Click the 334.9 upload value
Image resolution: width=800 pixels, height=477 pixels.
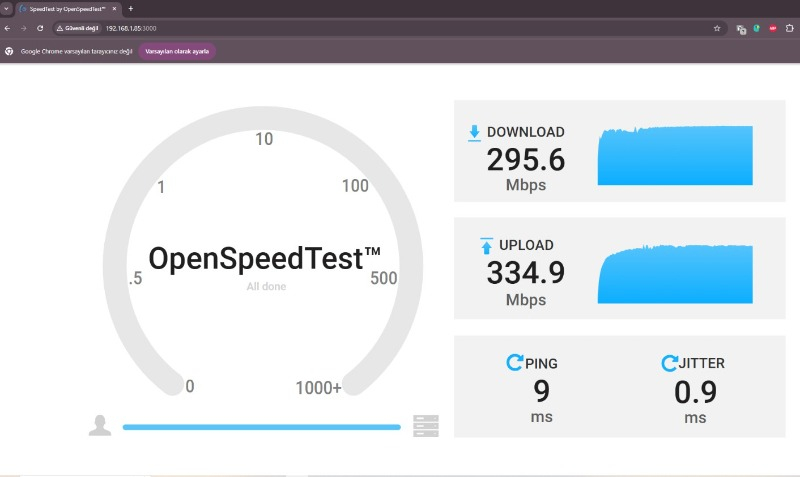526,273
